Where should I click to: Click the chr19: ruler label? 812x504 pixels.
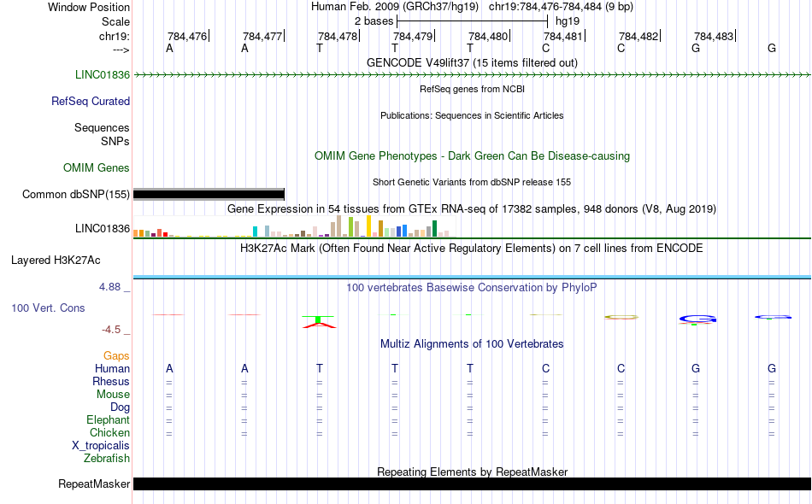coord(114,36)
